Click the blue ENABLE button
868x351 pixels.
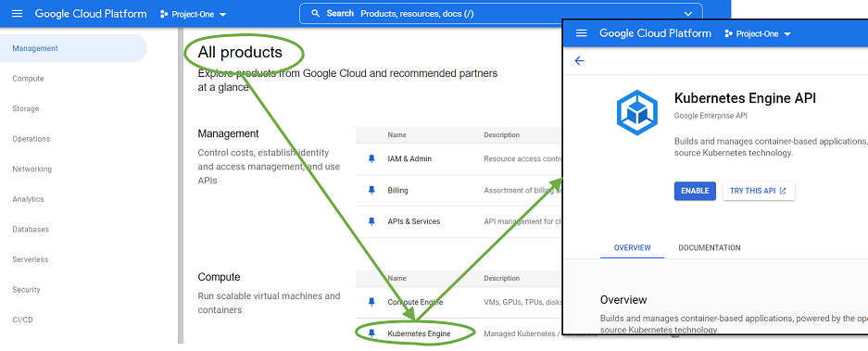[695, 191]
